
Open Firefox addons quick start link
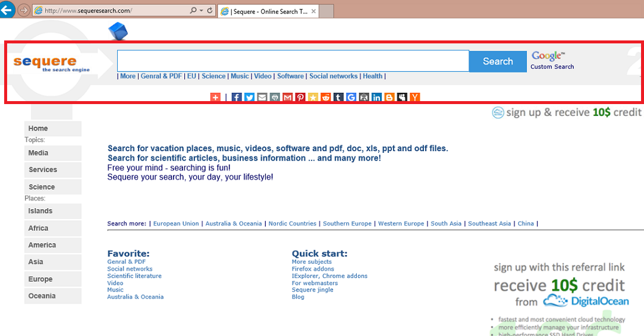(x=313, y=269)
